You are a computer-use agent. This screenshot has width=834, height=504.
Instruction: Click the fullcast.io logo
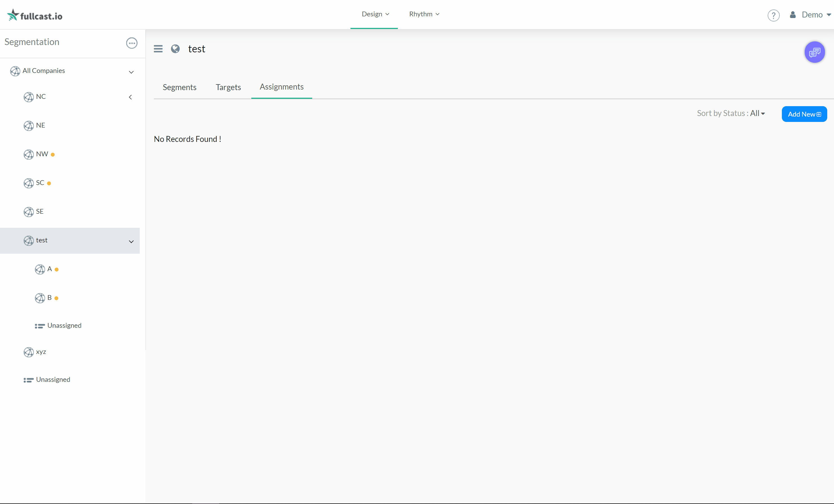35,15
